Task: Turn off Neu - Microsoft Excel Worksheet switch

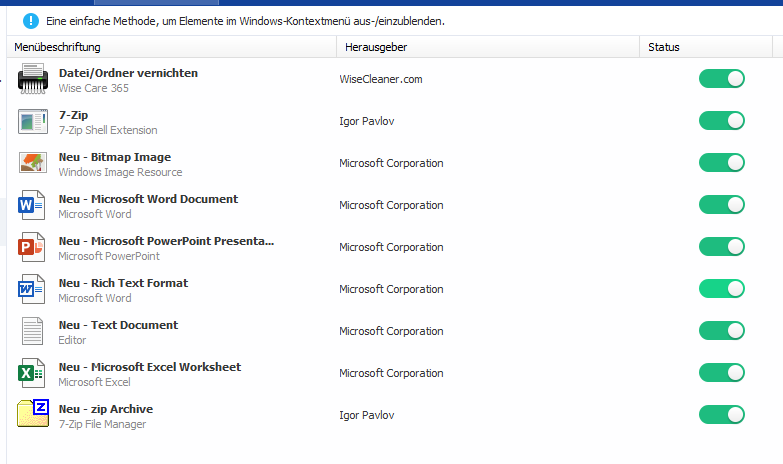Action: (x=722, y=373)
